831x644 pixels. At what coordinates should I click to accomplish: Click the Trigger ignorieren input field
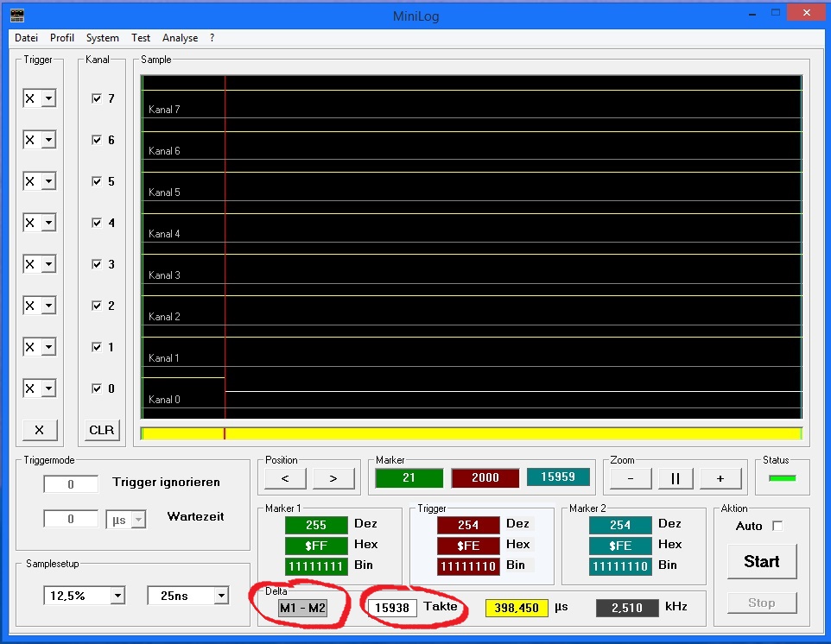[x=71, y=484]
